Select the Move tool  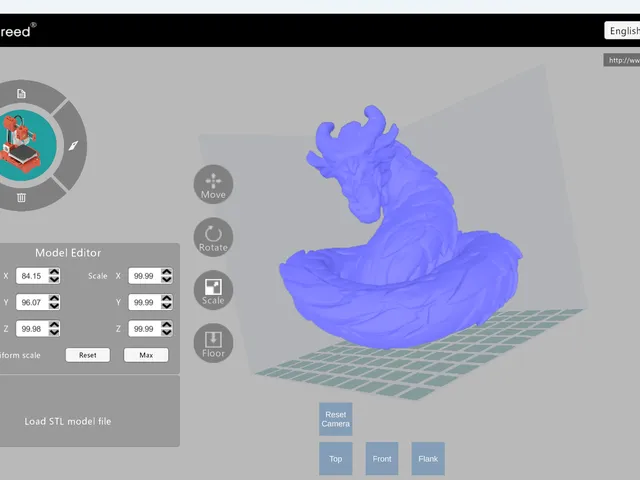click(213, 184)
